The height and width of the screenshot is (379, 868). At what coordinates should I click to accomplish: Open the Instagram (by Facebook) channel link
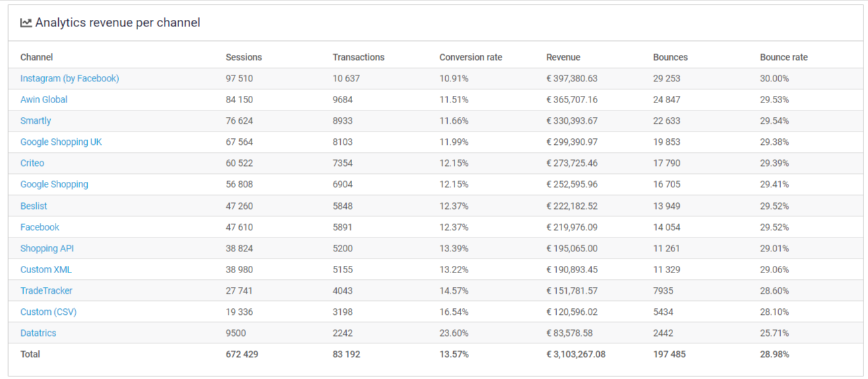point(69,78)
